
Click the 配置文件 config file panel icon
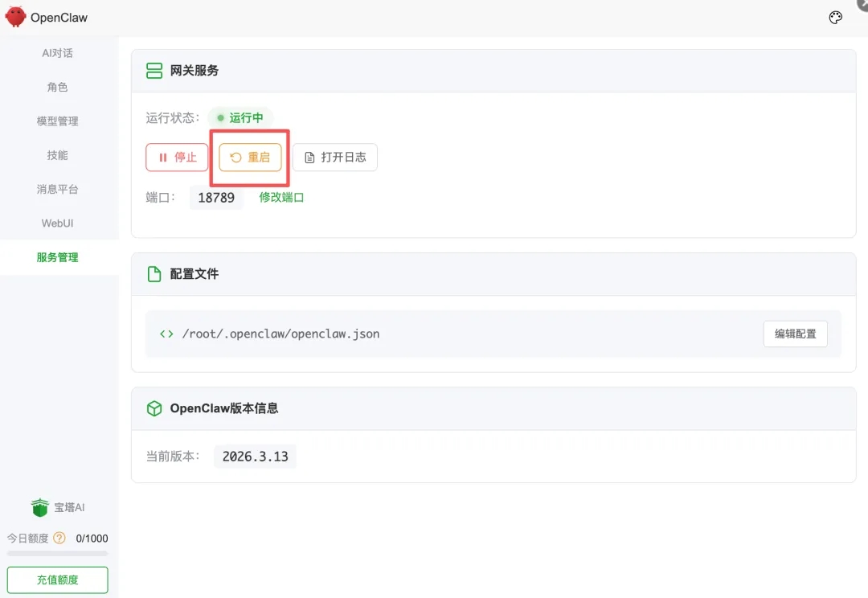point(154,273)
